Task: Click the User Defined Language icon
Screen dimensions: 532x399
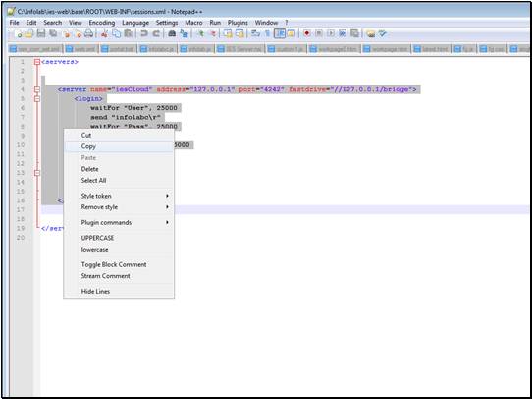Action: point(292,34)
